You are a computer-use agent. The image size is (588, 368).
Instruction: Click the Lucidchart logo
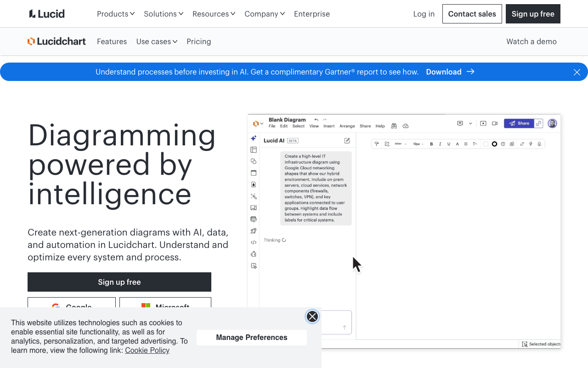[57, 41]
